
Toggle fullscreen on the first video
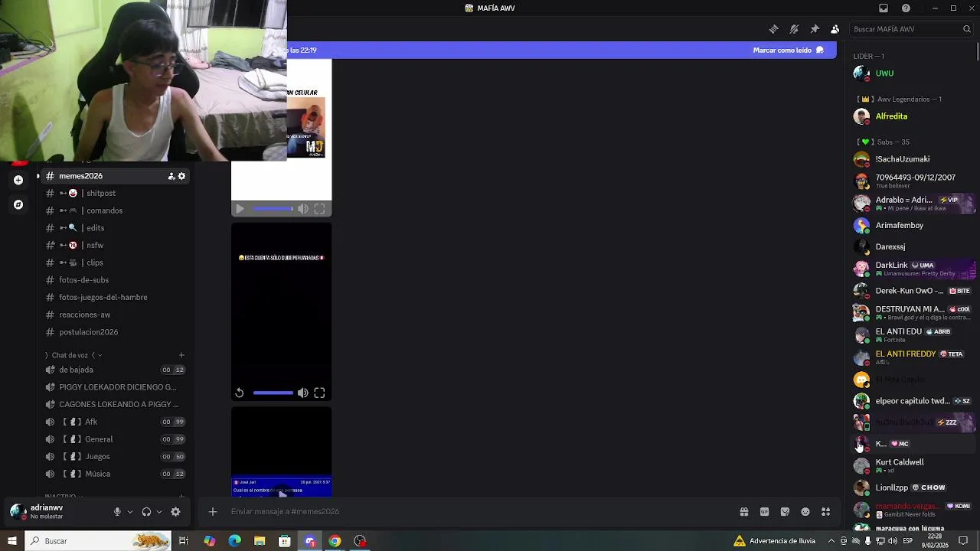[319, 209]
